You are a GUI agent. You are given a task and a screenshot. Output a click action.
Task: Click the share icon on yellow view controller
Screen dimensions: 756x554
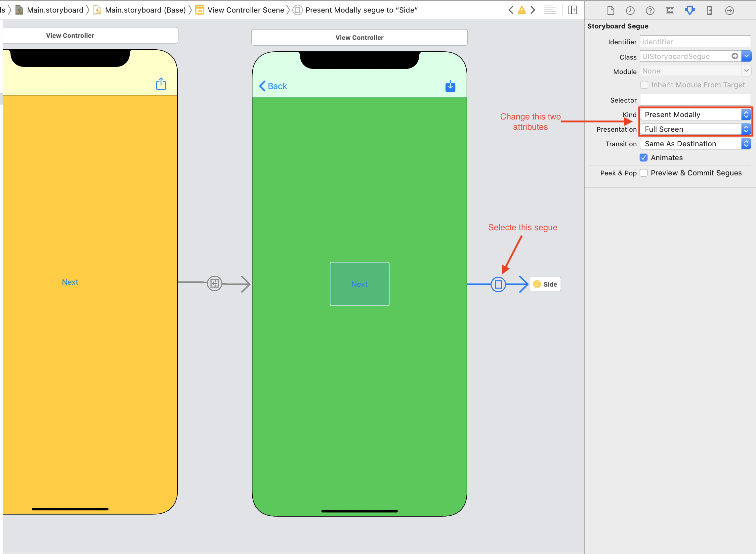tap(162, 85)
